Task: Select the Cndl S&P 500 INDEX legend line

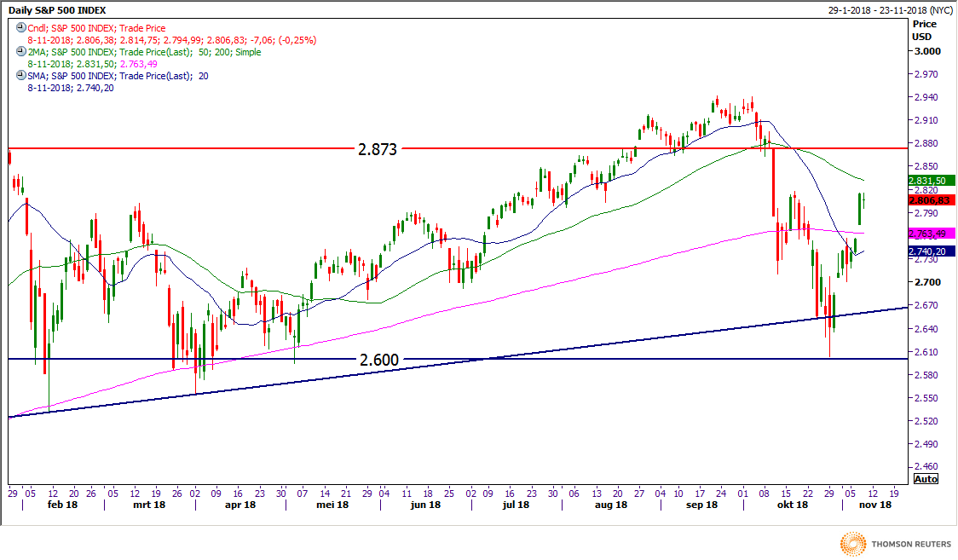Action: point(96,28)
